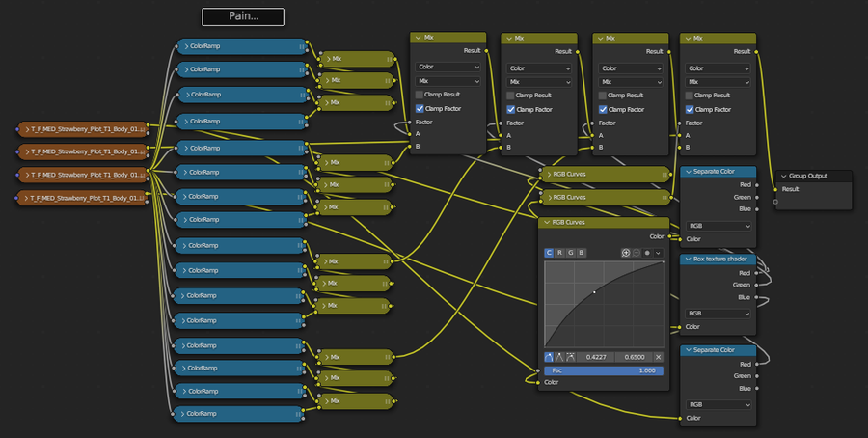Viewport: 868px width, 438px height.
Task: Zoom in on the RGB curve view
Action: [x=626, y=253]
